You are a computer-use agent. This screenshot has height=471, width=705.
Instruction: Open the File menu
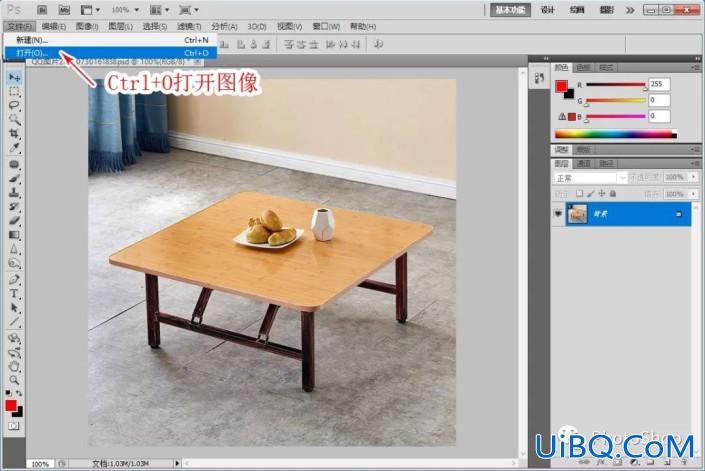pyautogui.click(x=19, y=27)
